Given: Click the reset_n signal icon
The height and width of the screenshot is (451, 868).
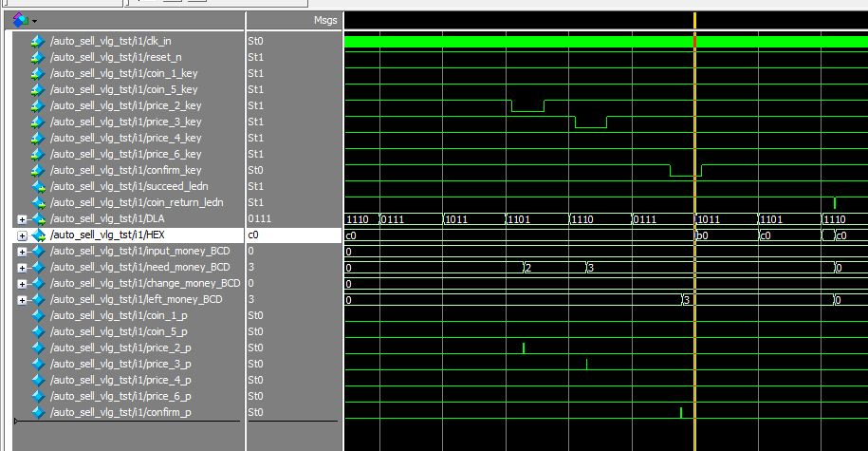Looking at the screenshot, I should [x=38, y=57].
